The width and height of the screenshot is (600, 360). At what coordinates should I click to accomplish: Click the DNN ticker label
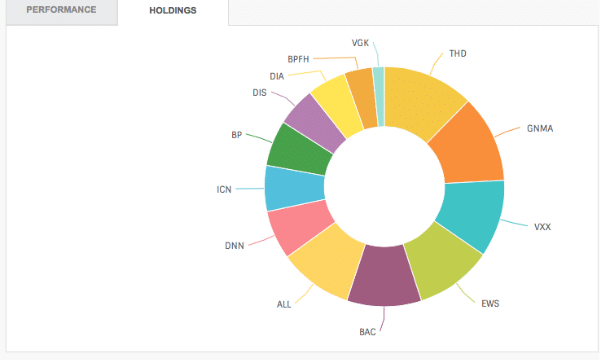click(234, 246)
